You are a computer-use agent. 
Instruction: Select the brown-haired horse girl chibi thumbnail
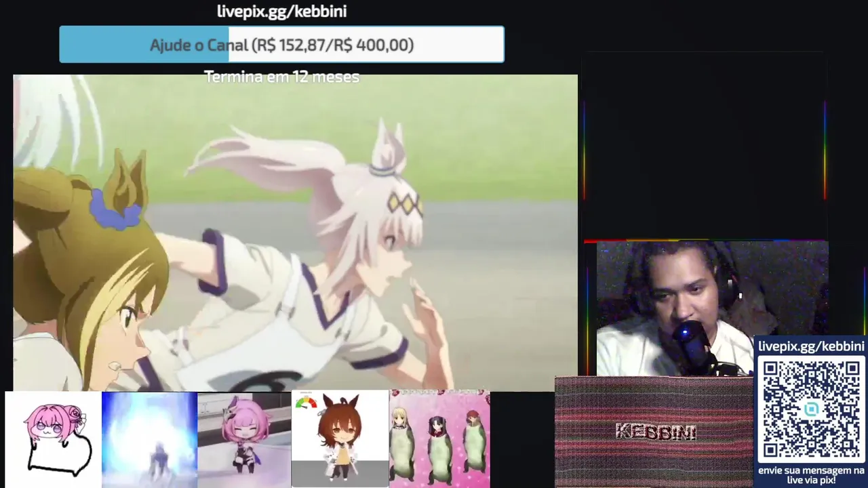click(340, 439)
